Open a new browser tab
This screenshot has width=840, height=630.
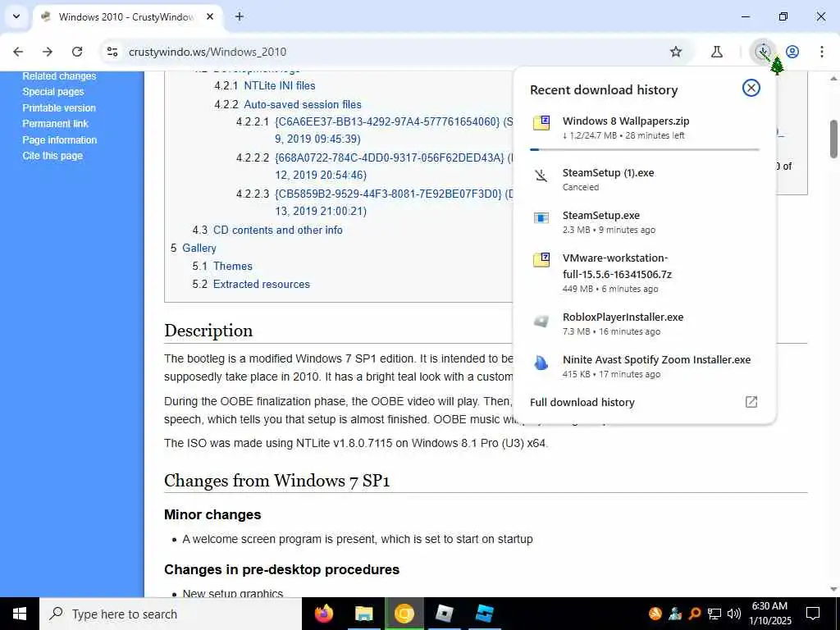[x=240, y=16]
